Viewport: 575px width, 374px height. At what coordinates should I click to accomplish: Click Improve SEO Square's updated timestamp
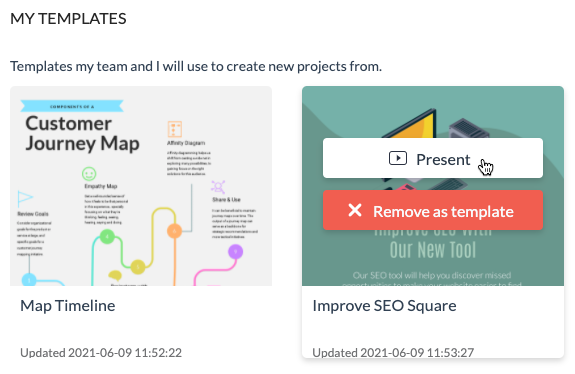tap(393, 353)
